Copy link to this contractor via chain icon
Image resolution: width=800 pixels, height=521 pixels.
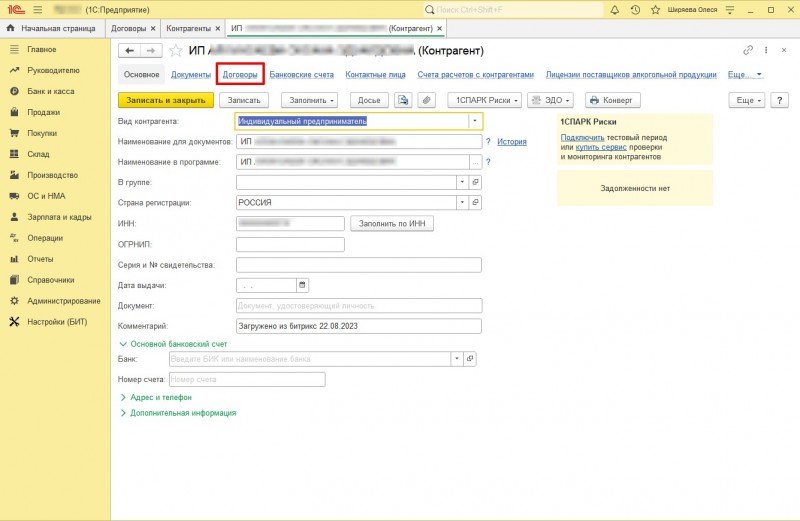click(748, 50)
